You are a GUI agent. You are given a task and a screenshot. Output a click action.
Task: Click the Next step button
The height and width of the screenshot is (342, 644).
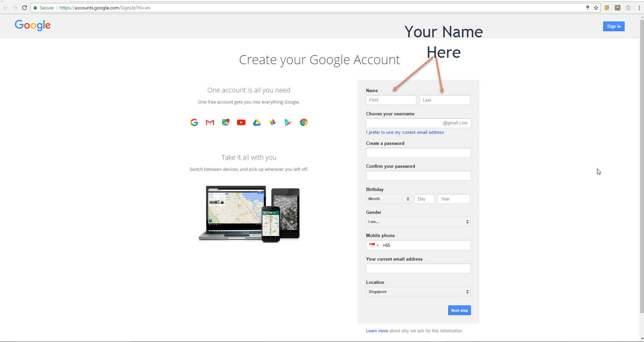click(459, 310)
